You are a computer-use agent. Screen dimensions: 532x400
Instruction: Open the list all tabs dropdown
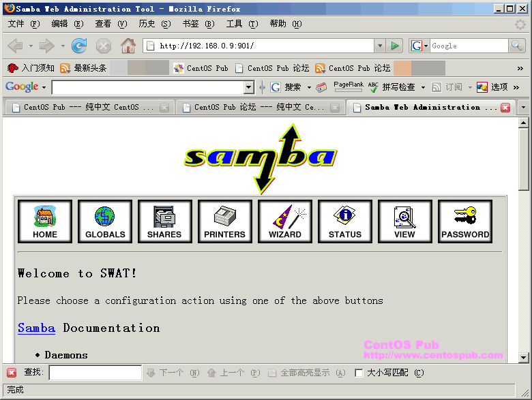click(523, 108)
